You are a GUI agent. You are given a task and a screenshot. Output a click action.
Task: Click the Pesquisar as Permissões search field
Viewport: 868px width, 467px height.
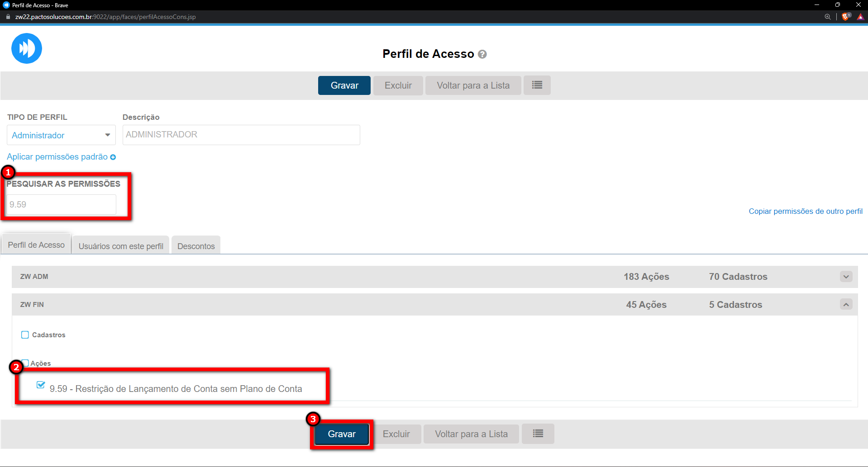[61, 204]
